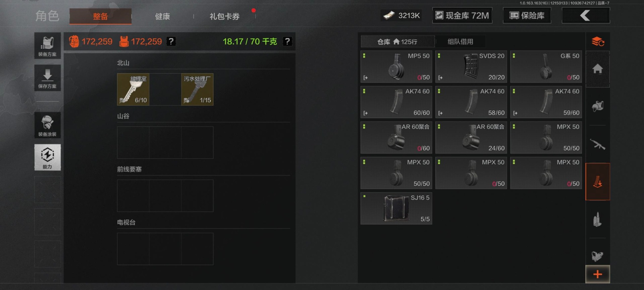Click the 保存方案 save loadout icon
The height and width of the screenshot is (290, 644).
pyautogui.click(x=47, y=78)
